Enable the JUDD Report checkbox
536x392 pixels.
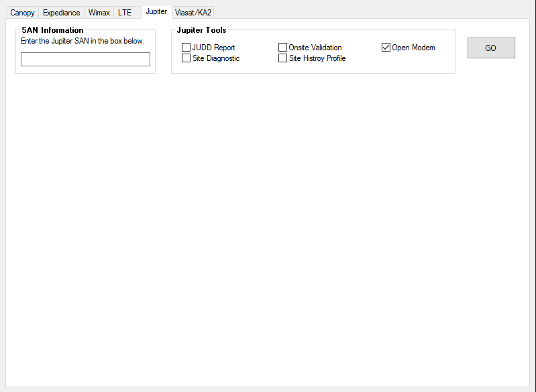click(x=186, y=47)
